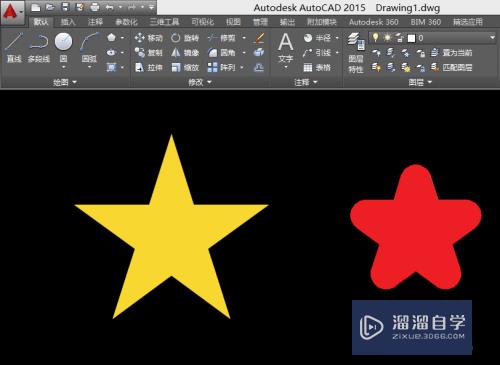Image resolution: width=500 pixels, height=365 pixels.
Task: Click the Open file icon in quick access toolbar
Action: (50, 7)
